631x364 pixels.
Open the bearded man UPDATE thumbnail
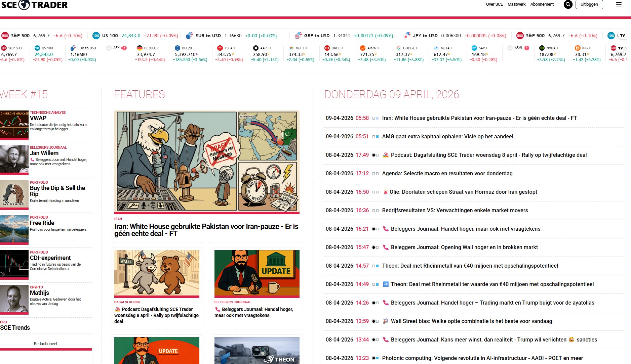pyautogui.click(x=257, y=273)
